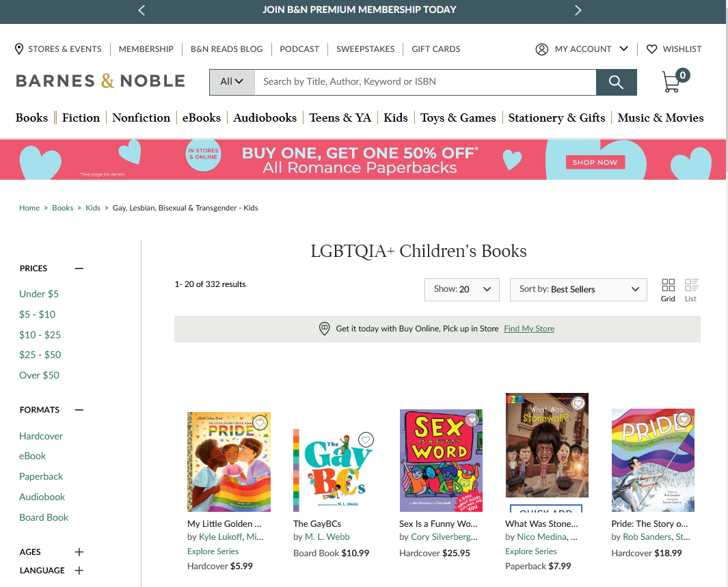The width and height of the screenshot is (728, 587).
Task: Click the Home breadcrumb link
Action: tap(29, 208)
